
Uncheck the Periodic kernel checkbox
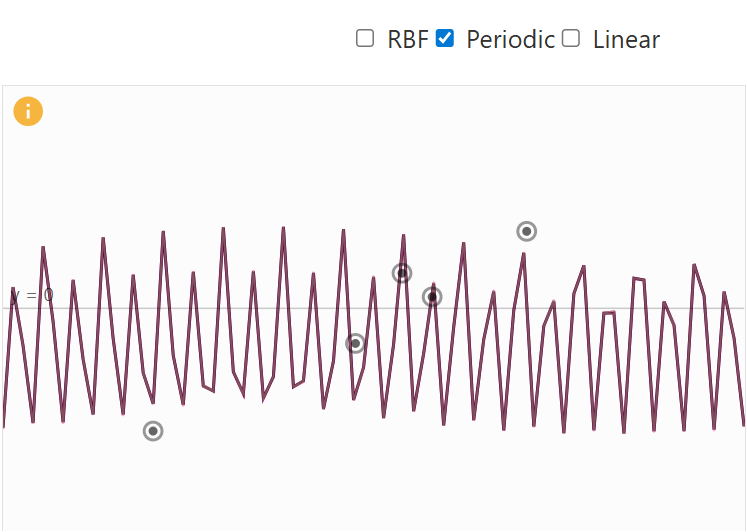tap(445, 39)
